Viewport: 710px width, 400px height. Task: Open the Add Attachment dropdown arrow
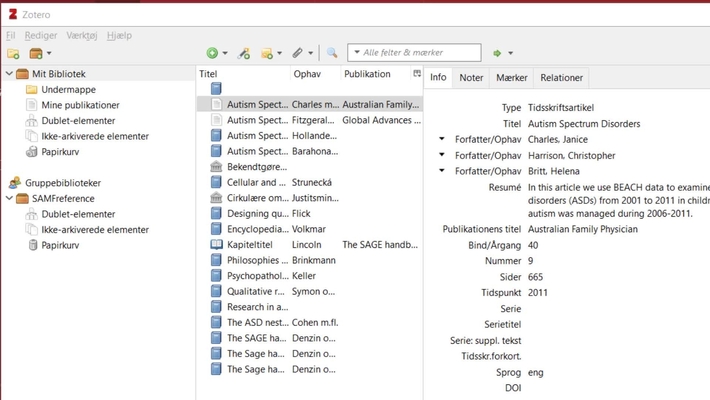pyautogui.click(x=311, y=53)
